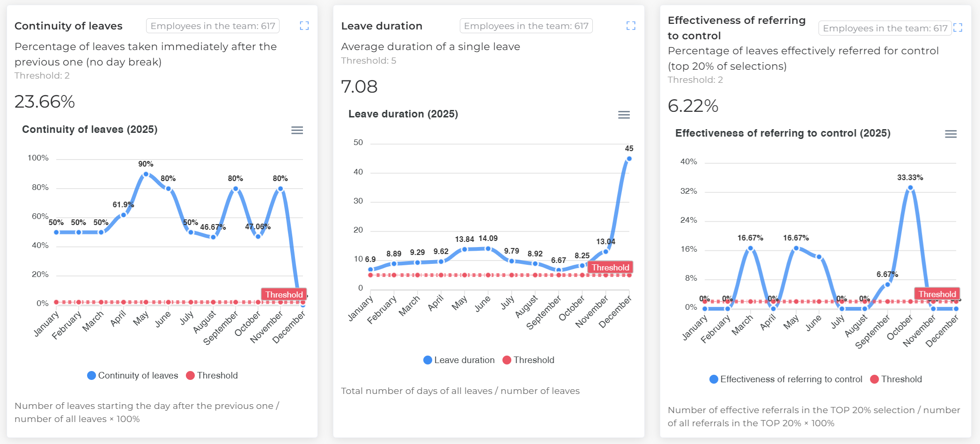Open Continuity of leaves chart hamburger menu
Screen dimensions: 980x444
point(297,131)
